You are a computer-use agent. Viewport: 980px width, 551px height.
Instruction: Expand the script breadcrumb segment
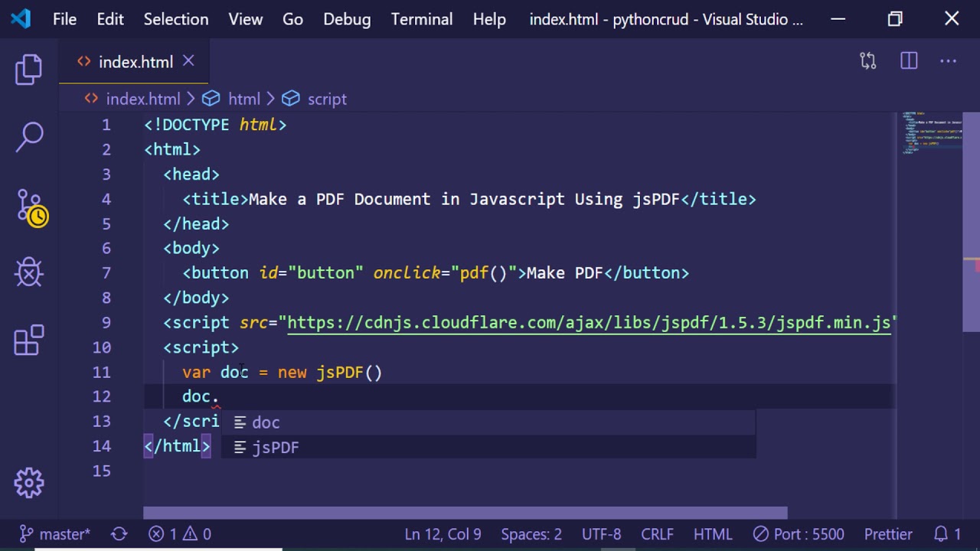(326, 99)
